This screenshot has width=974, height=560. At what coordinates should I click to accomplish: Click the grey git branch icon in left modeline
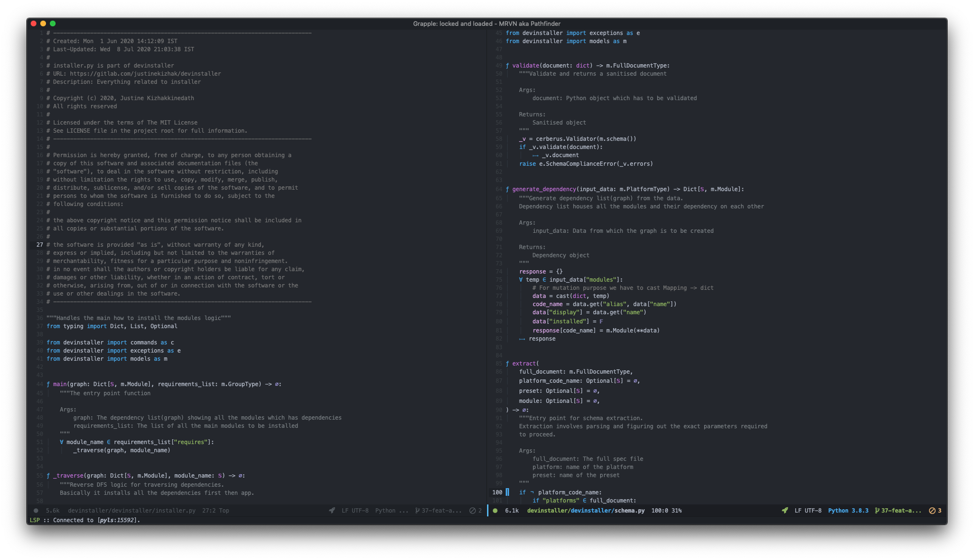pyautogui.click(x=417, y=511)
